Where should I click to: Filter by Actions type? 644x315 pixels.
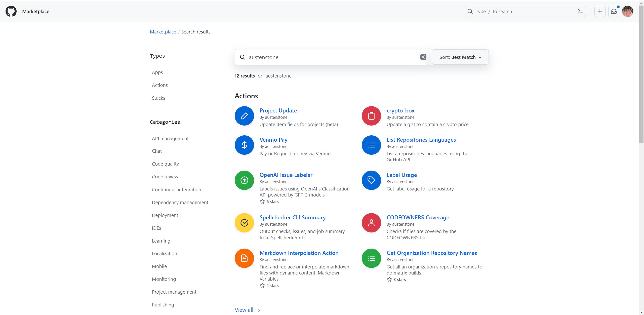coord(160,85)
